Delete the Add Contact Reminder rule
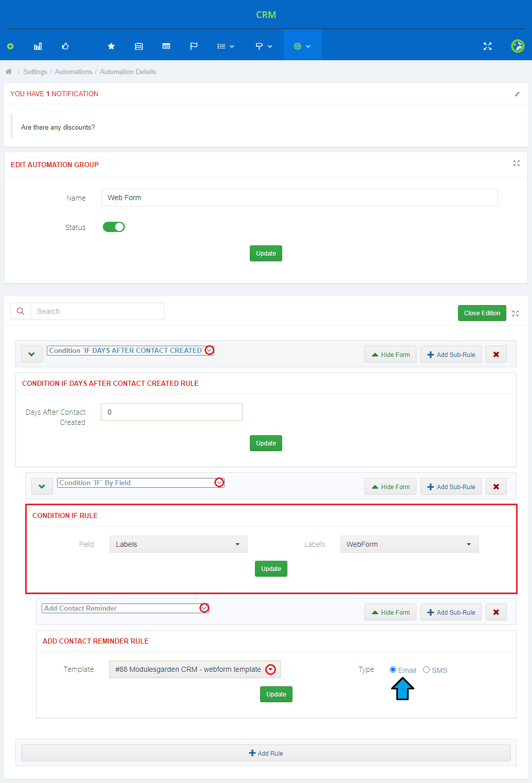 point(496,612)
